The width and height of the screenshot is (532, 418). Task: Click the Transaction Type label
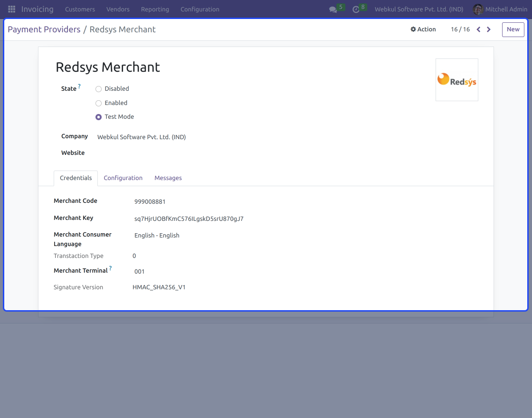coord(78,256)
